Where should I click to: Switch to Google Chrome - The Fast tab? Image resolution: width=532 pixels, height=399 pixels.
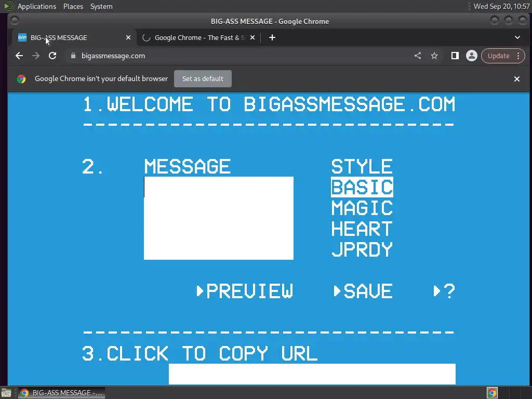point(199,37)
